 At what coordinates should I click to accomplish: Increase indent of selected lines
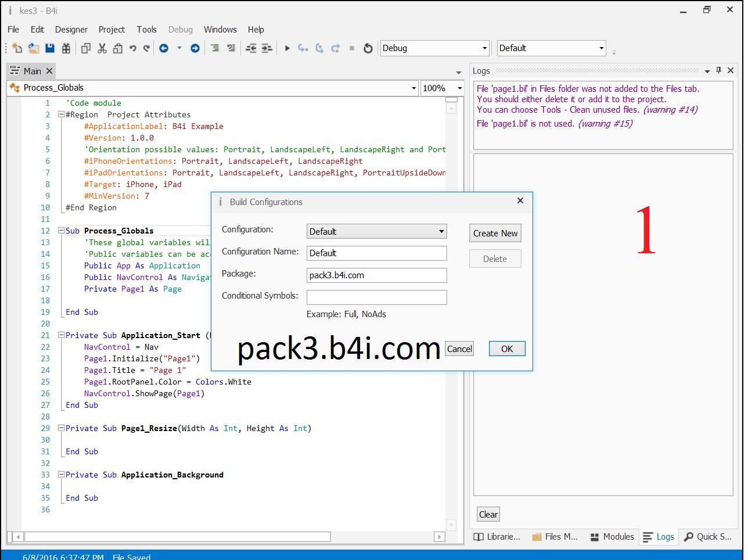click(267, 48)
